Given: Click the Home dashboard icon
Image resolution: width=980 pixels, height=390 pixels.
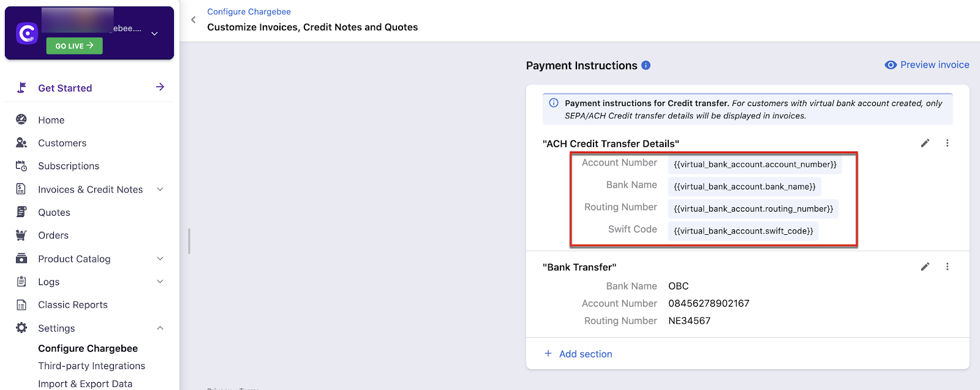Looking at the screenshot, I should click(x=21, y=120).
